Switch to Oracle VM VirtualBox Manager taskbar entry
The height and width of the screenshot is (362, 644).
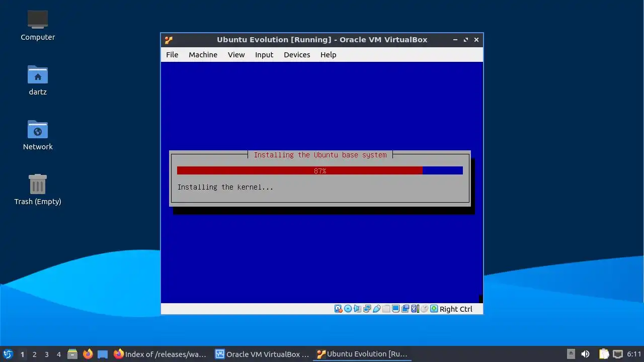(262, 354)
